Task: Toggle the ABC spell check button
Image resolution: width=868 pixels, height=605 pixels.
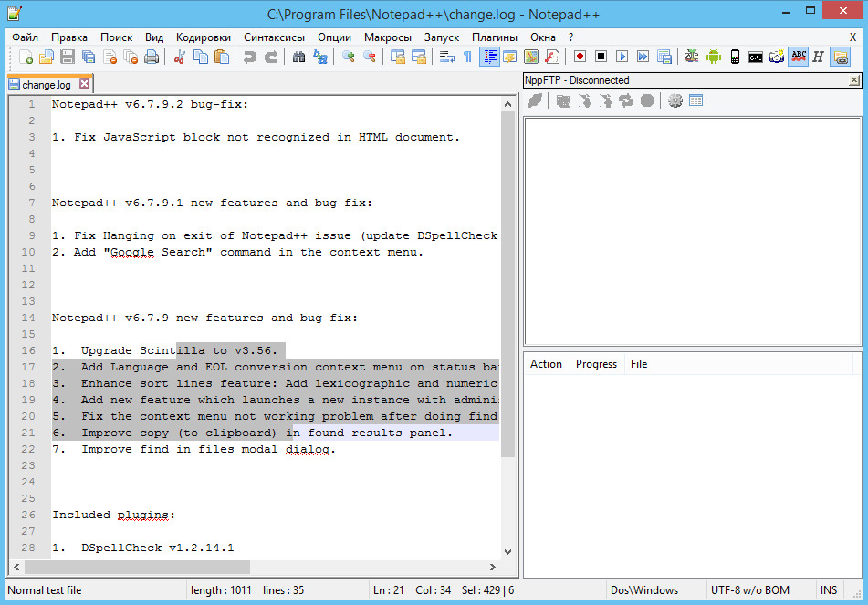Action: coord(798,57)
